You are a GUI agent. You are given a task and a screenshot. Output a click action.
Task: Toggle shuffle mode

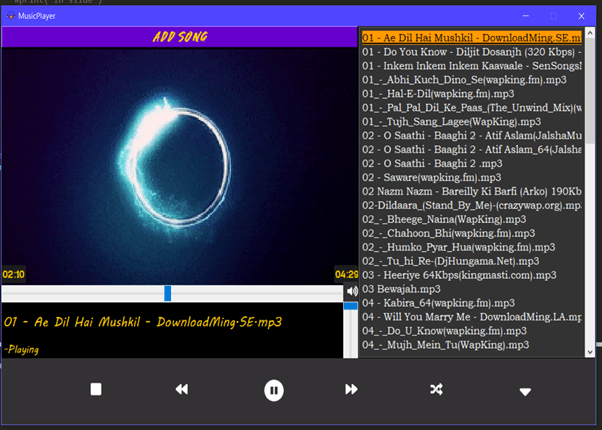[x=437, y=389]
